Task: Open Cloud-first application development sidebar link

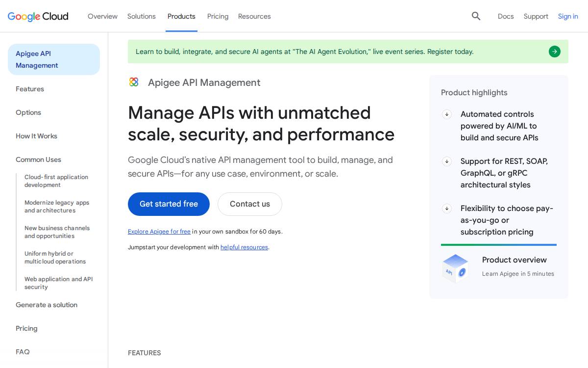Action: (56, 181)
